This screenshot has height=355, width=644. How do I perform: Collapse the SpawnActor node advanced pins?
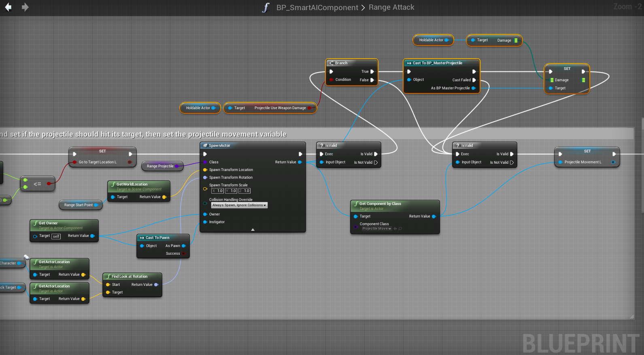[253, 230]
